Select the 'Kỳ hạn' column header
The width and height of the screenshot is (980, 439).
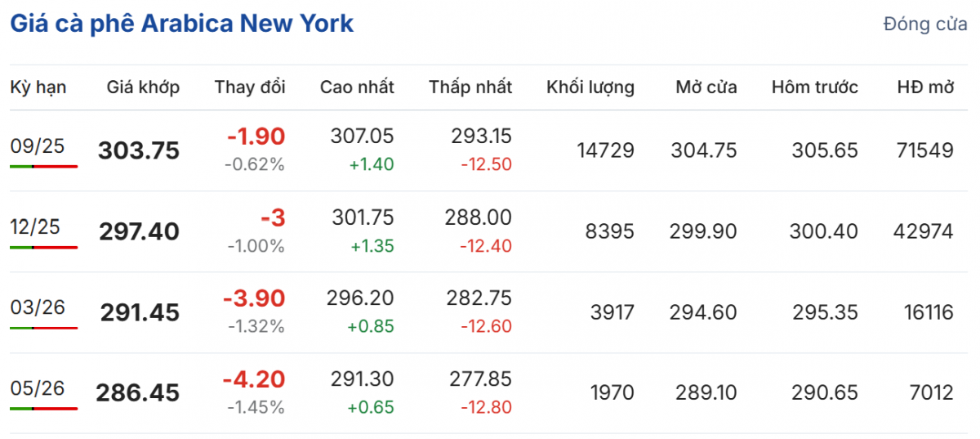click(38, 87)
